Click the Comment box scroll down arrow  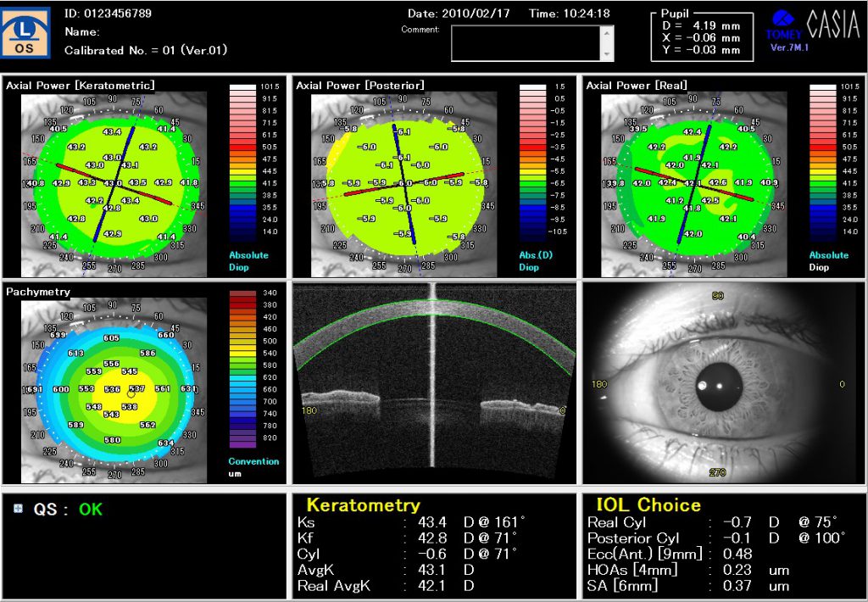tap(606, 54)
